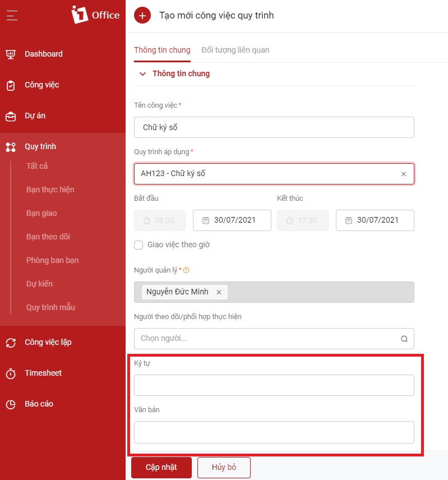The image size is (448, 480).
Task: Switch to Đối tượng liên quan tab
Action: [235, 50]
